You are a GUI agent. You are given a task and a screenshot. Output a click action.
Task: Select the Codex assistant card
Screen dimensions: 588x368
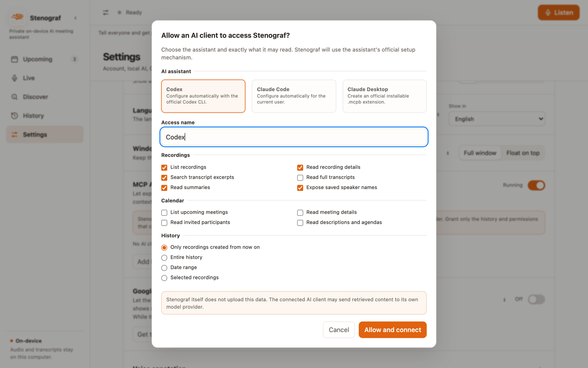[x=203, y=96]
